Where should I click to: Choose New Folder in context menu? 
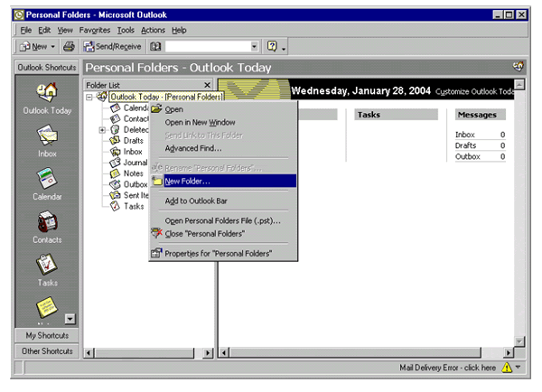pyautogui.click(x=223, y=182)
